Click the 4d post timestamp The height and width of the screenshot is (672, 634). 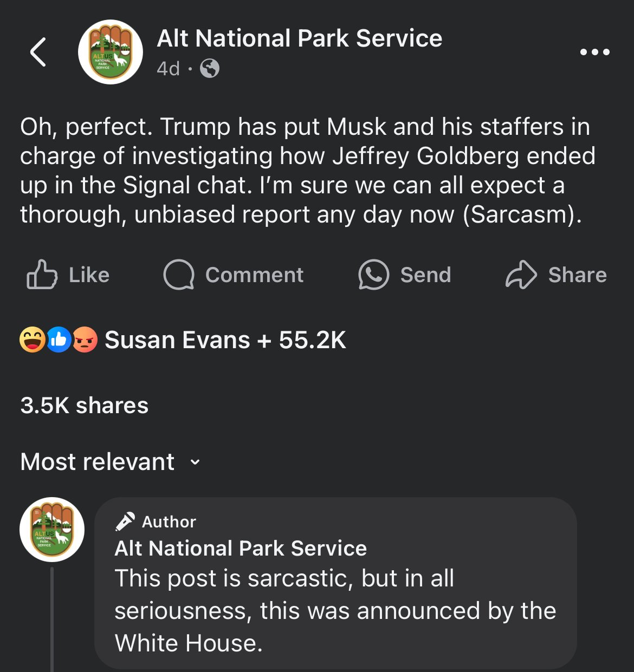(x=168, y=69)
